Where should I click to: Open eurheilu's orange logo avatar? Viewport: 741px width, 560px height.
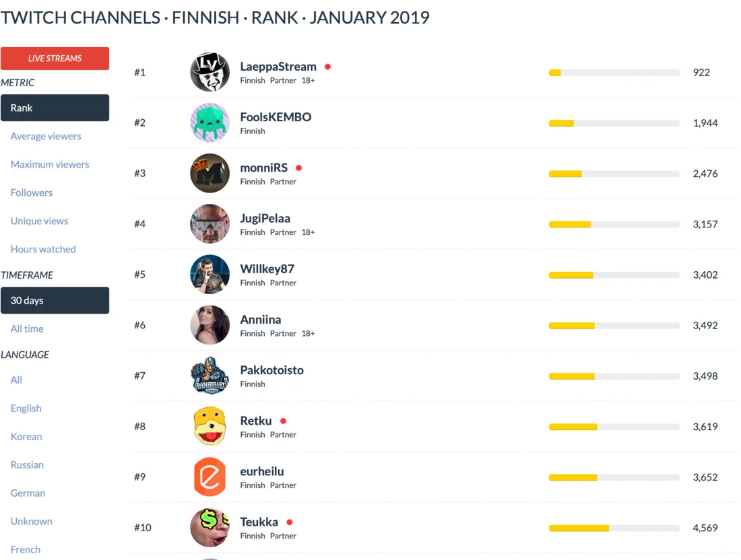coord(210,477)
